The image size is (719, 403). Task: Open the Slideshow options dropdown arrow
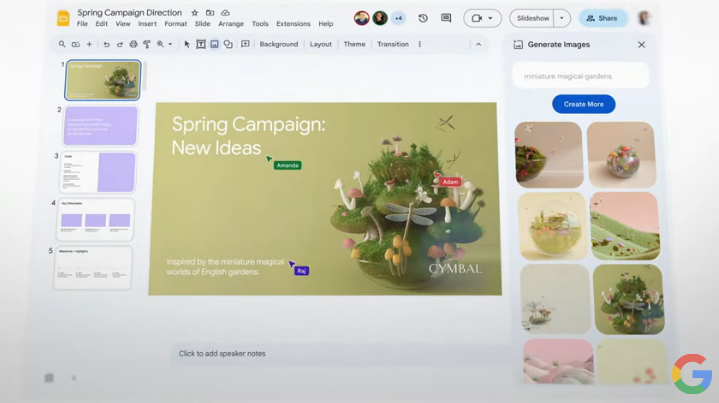coord(562,18)
